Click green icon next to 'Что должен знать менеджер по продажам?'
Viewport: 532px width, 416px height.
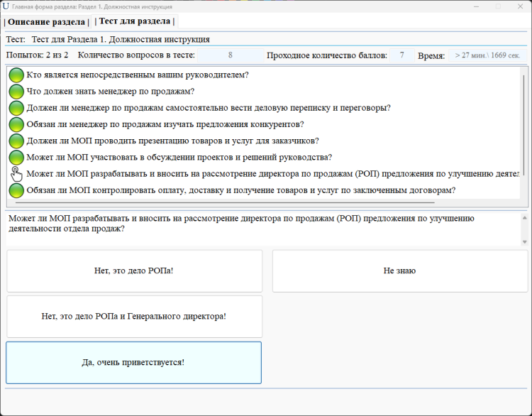click(x=16, y=91)
